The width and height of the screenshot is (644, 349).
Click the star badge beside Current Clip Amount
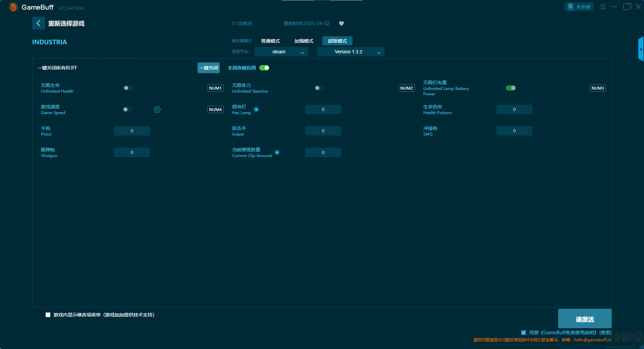coord(277,152)
